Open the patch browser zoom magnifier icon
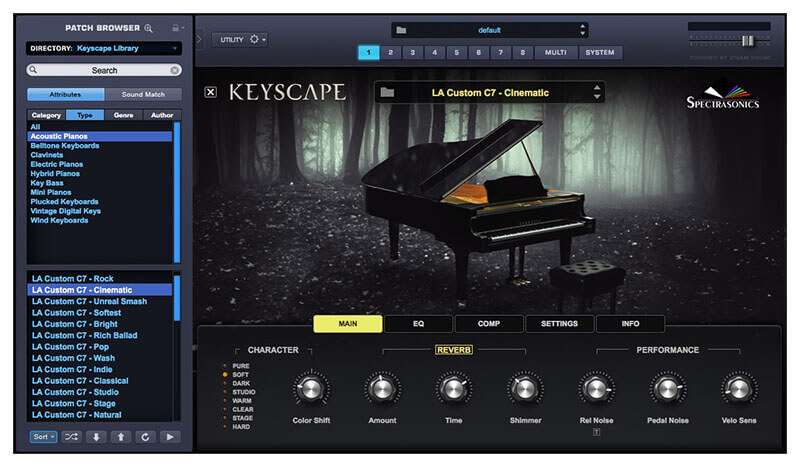This screenshot has width=800, height=467. tap(148, 29)
